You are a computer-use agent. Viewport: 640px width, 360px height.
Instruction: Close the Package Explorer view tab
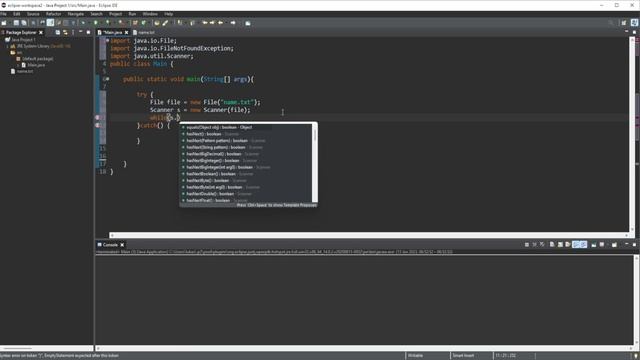[41, 32]
